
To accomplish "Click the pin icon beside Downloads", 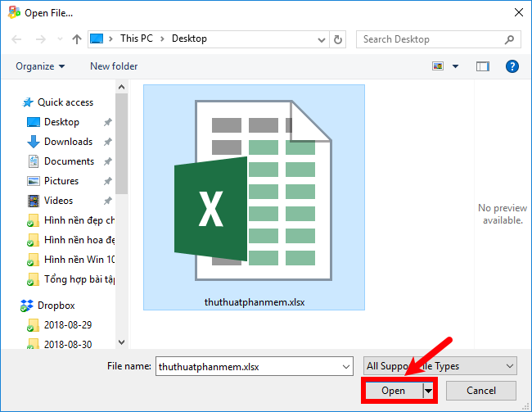I will pos(107,142).
